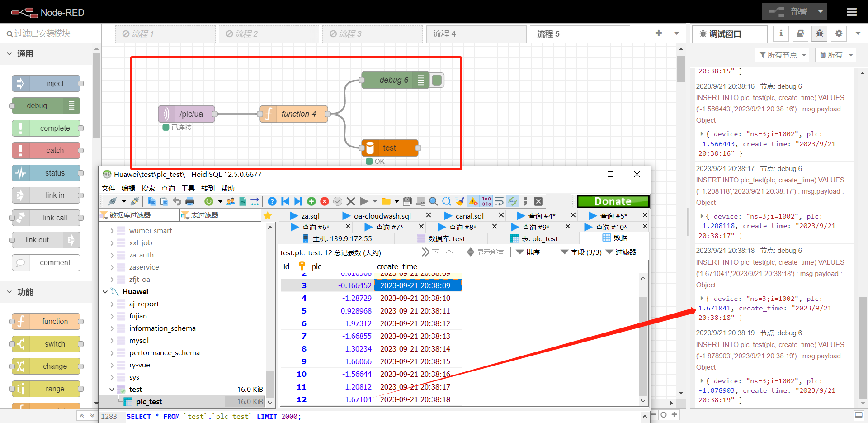Image resolution: width=868 pixels, height=423 pixels.
Task: Click the debug bug icon in sidebar tabs
Action: (820, 33)
